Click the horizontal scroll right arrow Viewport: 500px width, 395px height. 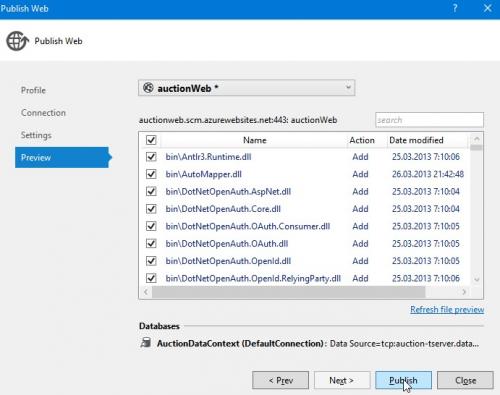(464, 292)
